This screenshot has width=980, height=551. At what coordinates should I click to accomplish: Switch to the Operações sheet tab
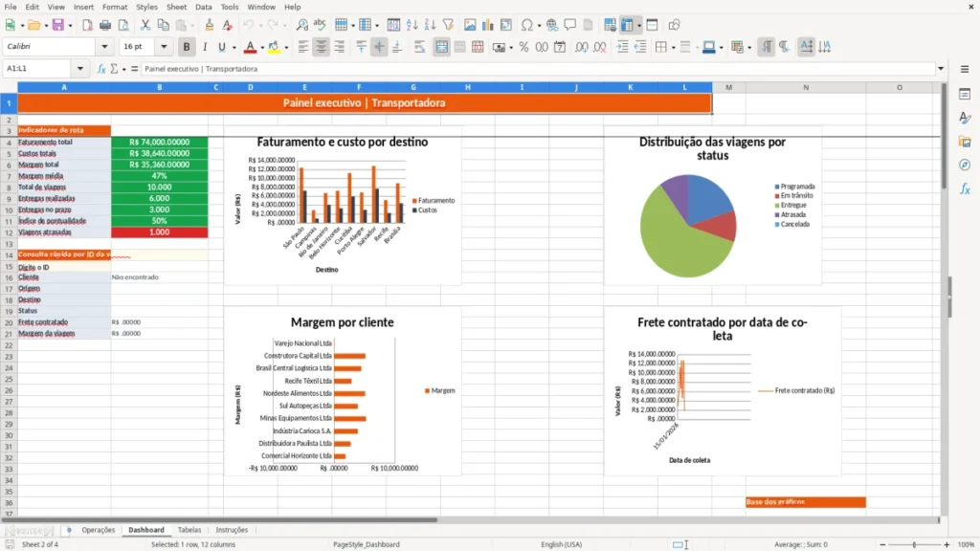[x=99, y=530]
